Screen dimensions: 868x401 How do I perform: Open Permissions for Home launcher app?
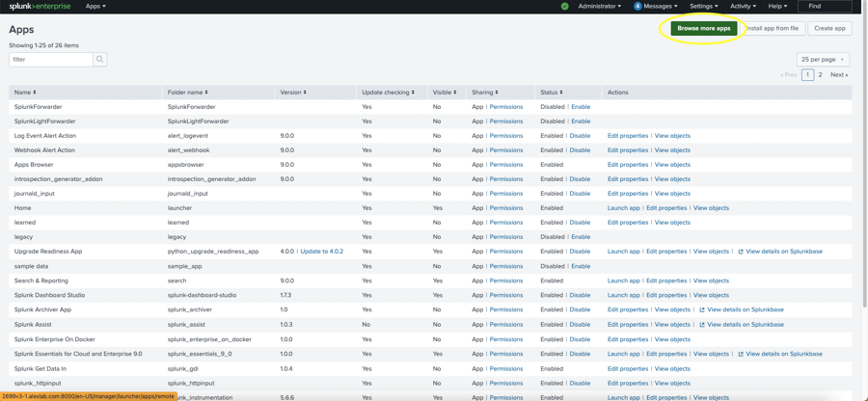(506, 208)
